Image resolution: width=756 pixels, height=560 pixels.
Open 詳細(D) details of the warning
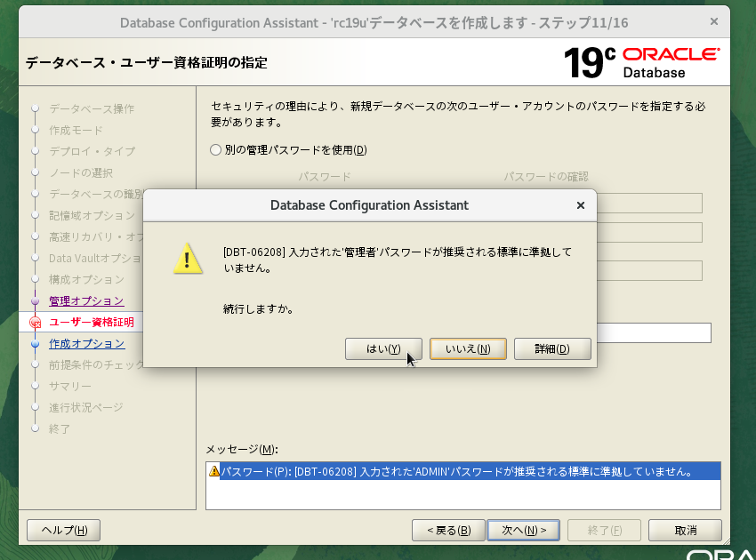(552, 348)
